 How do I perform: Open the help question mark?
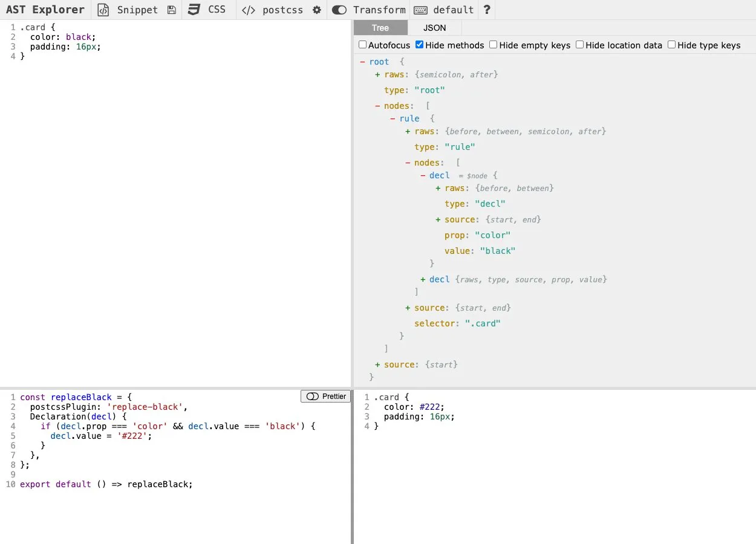(x=487, y=10)
